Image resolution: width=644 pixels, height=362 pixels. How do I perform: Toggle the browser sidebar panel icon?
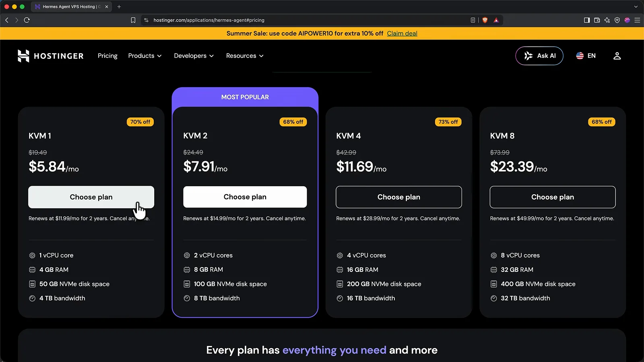coord(587,20)
